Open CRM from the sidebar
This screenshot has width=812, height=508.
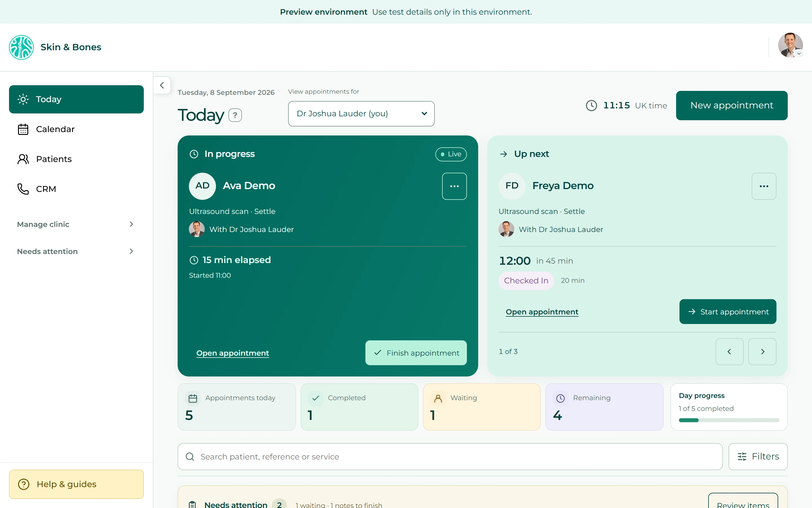(x=76, y=189)
